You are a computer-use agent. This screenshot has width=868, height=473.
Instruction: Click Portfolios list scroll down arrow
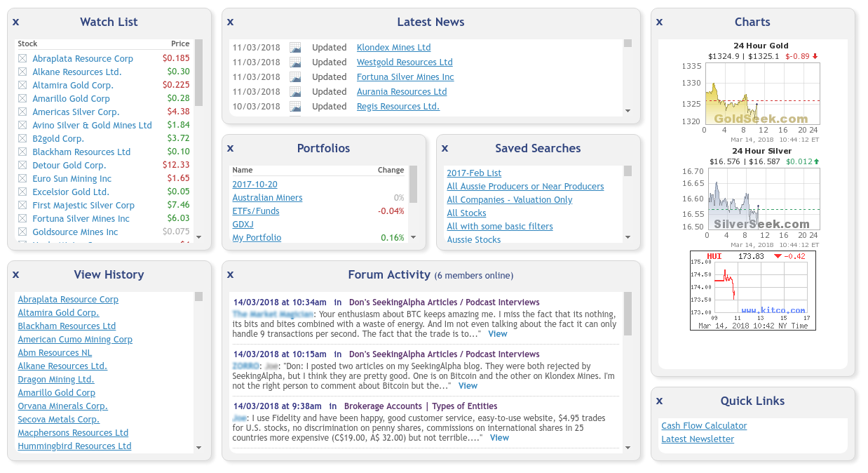(413, 237)
